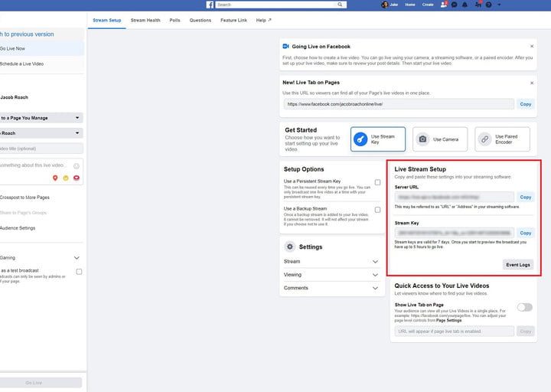The image size is (551, 392).
Task: Open the Feature Link tab
Action: [x=233, y=21]
